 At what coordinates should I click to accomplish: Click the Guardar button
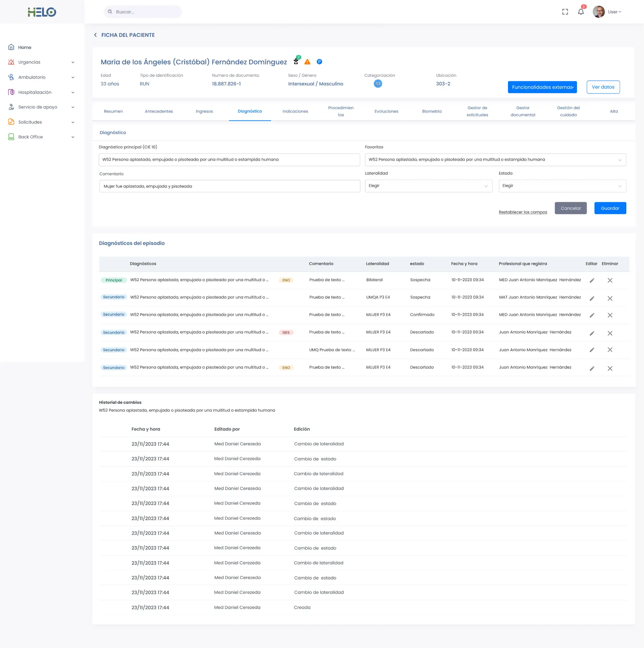pyautogui.click(x=610, y=208)
